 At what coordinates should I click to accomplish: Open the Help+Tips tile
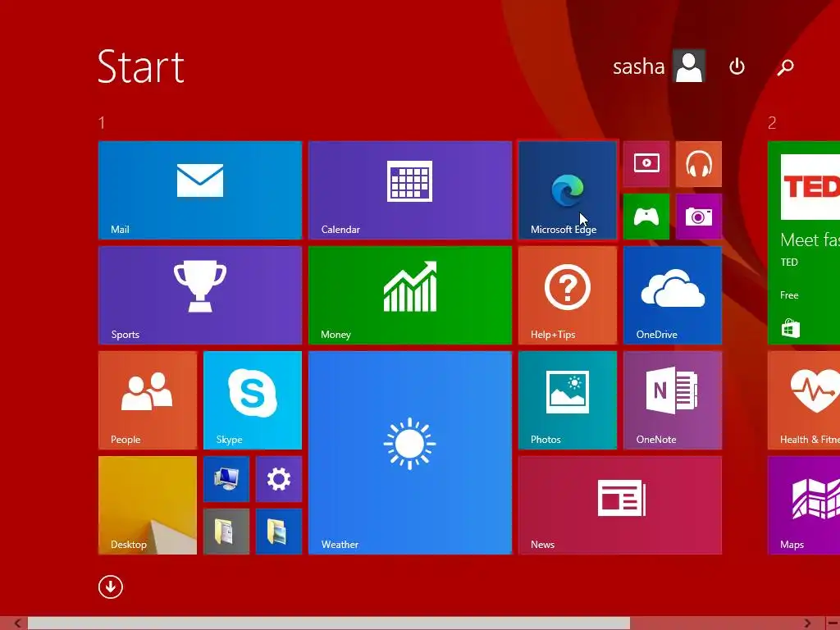568,295
